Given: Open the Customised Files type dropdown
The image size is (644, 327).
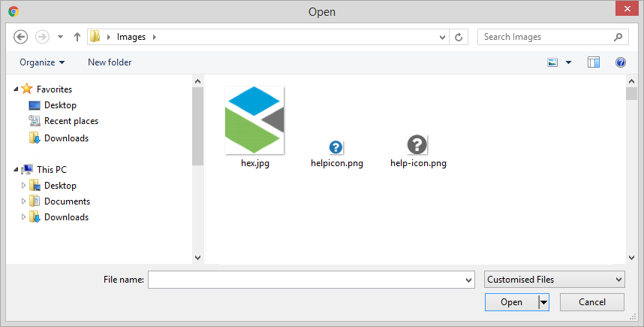Looking at the screenshot, I should 555,280.
